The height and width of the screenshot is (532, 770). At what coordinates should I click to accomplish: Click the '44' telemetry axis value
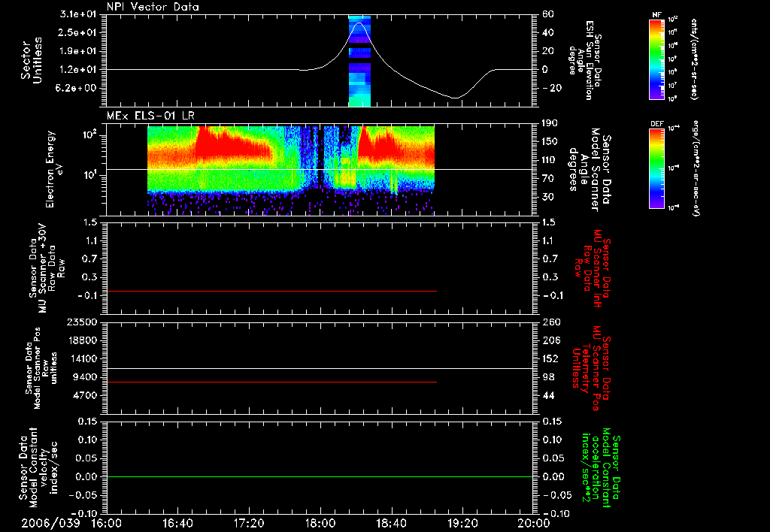click(548, 395)
